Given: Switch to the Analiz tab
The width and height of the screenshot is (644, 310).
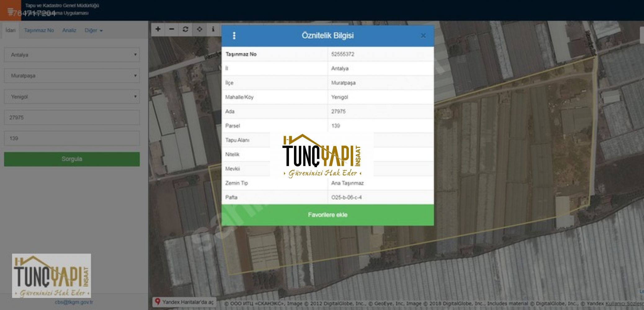Looking at the screenshot, I should click(69, 30).
